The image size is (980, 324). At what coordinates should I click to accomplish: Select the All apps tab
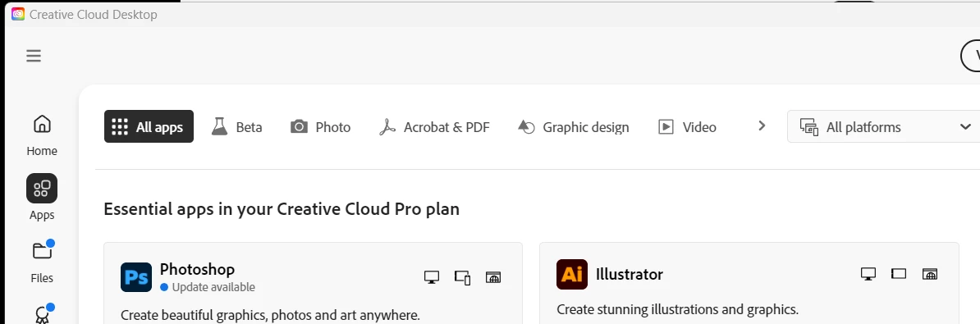pos(149,126)
